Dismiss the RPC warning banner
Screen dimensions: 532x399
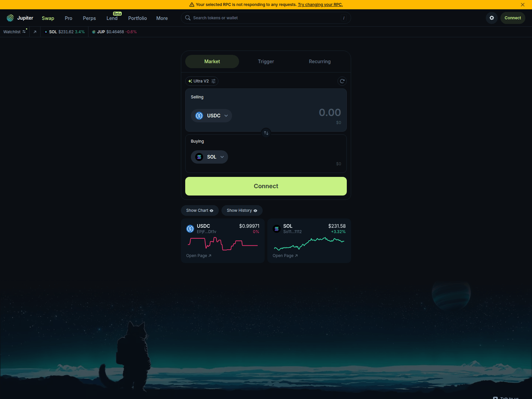pyautogui.click(x=523, y=5)
